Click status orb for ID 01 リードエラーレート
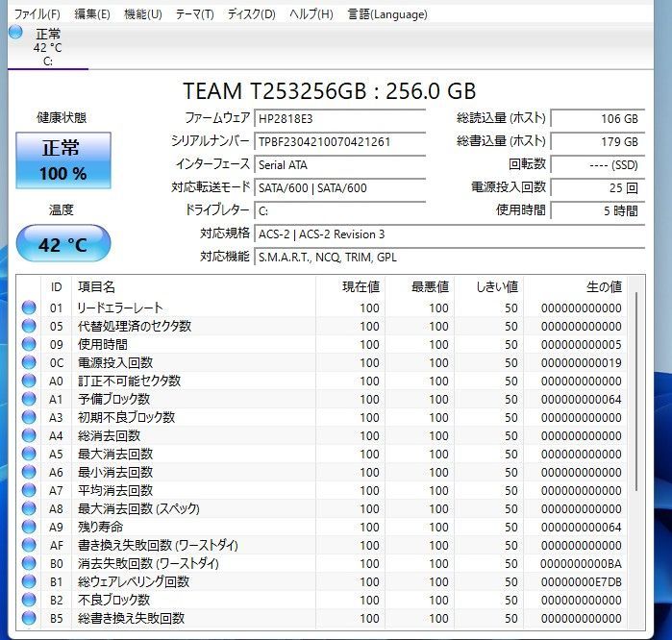 [29, 308]
